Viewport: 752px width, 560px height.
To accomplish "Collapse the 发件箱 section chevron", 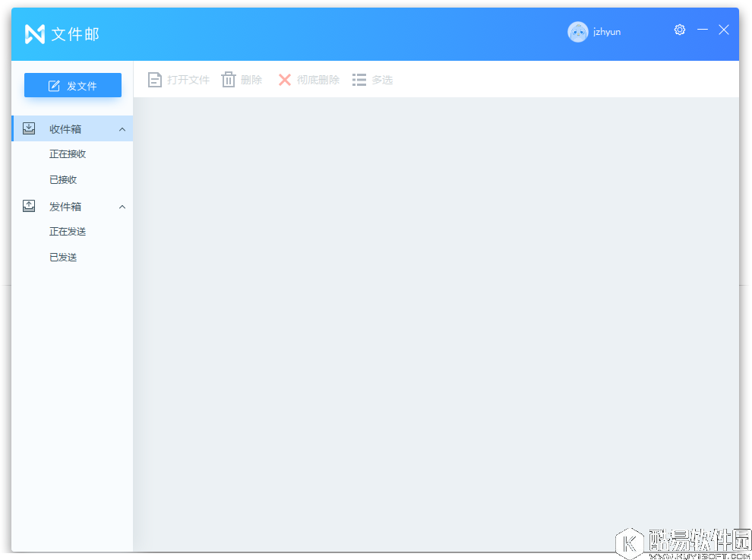I will 122,207.
